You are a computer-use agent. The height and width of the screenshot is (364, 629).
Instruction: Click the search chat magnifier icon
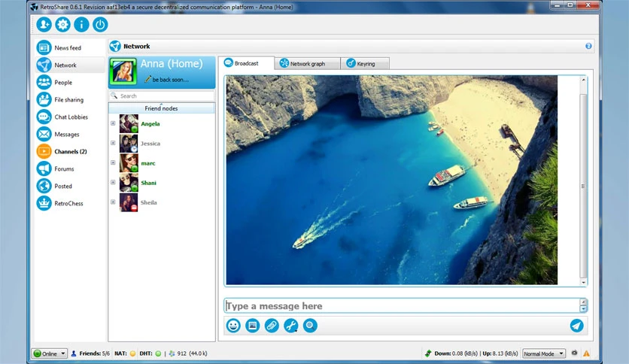point(310,326)
